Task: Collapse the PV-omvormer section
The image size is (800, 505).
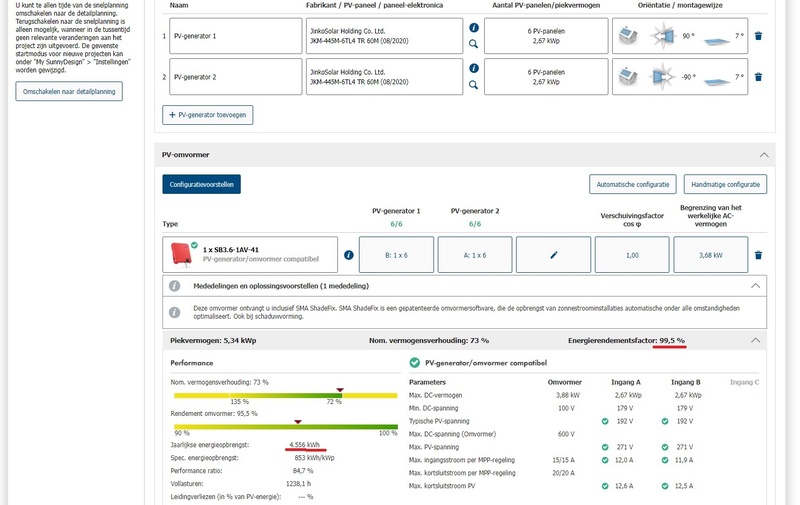Action: (x=764, y=155)
